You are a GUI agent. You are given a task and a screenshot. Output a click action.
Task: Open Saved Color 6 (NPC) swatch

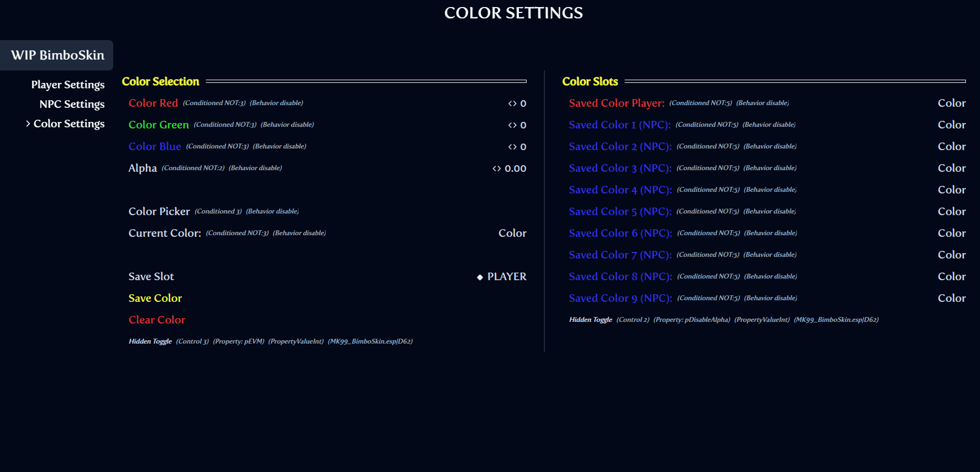952,233
